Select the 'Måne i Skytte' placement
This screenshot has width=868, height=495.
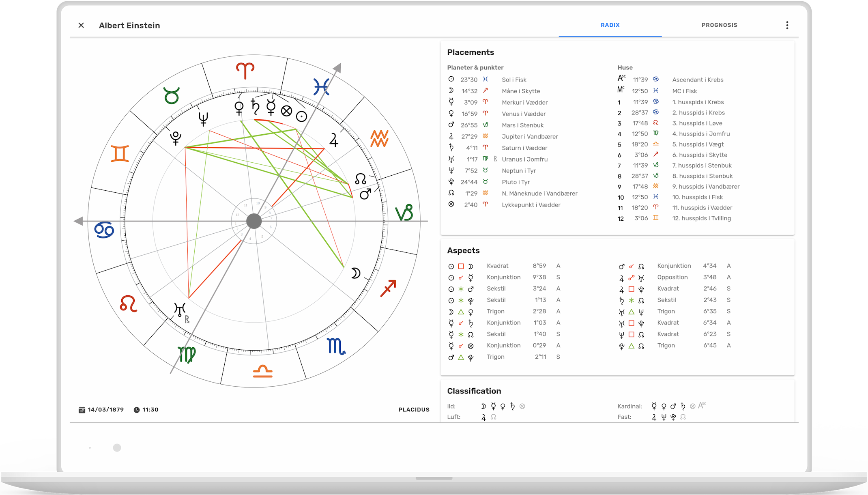[x=521, y=91]
